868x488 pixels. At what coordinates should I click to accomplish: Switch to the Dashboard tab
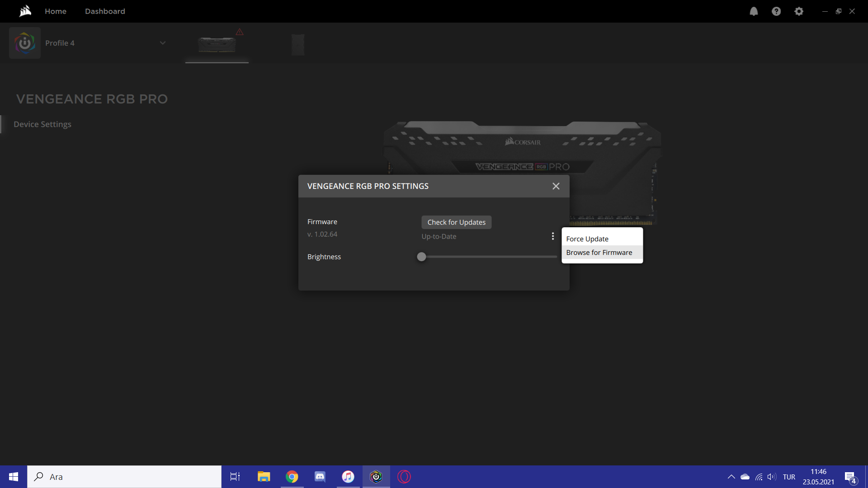[105, 11]
